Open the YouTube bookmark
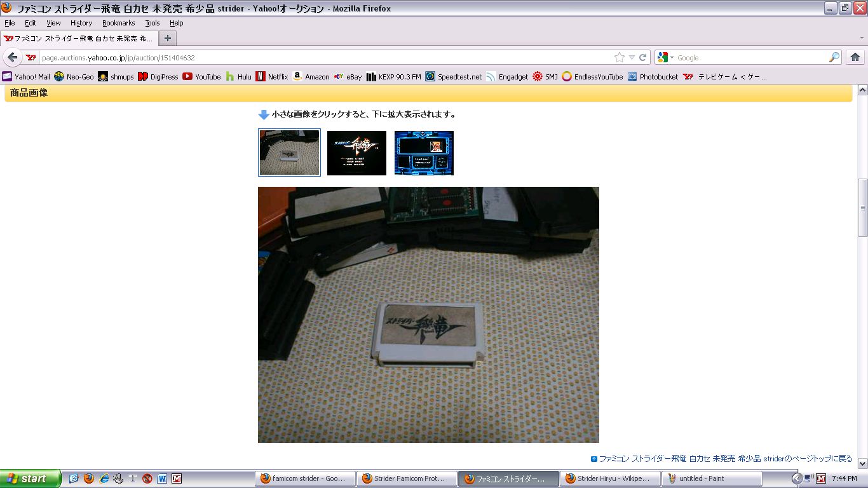The height and width of the screenshot is (488, 868). 201,77
